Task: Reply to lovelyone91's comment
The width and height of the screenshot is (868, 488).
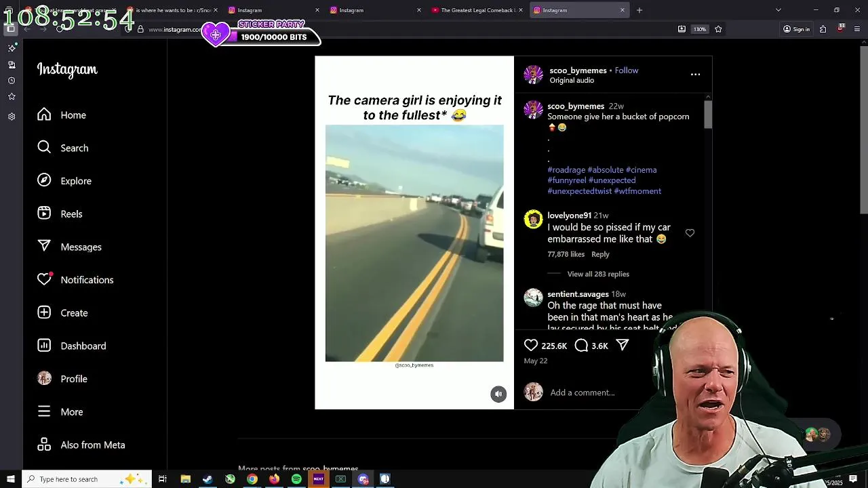Action: click(600, 254)
